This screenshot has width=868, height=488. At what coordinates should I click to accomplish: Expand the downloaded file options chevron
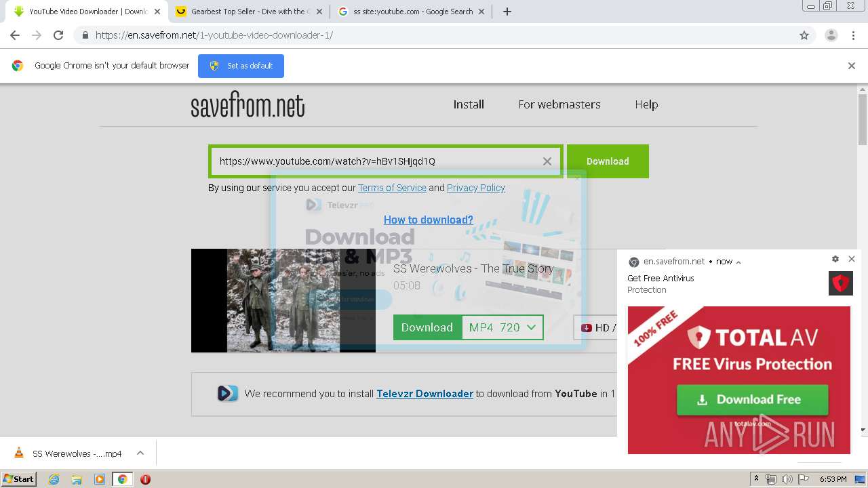140,453
